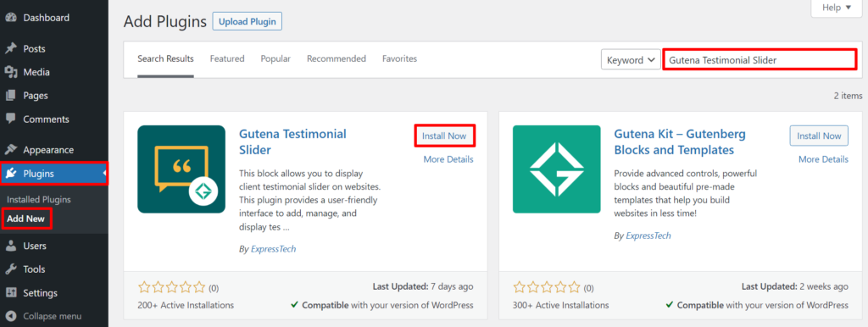Click the Appearance paintbrush icon
This screenshot has height=327, width=868.
tap(10, 150)
